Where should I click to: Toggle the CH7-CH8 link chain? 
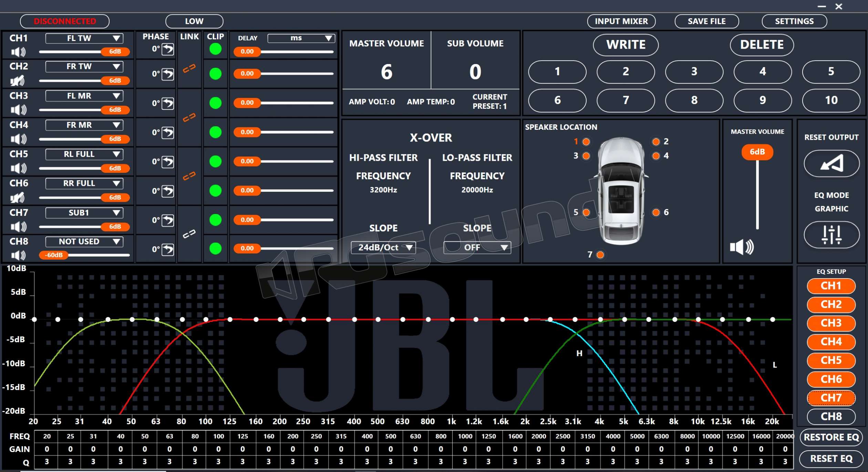189,234
